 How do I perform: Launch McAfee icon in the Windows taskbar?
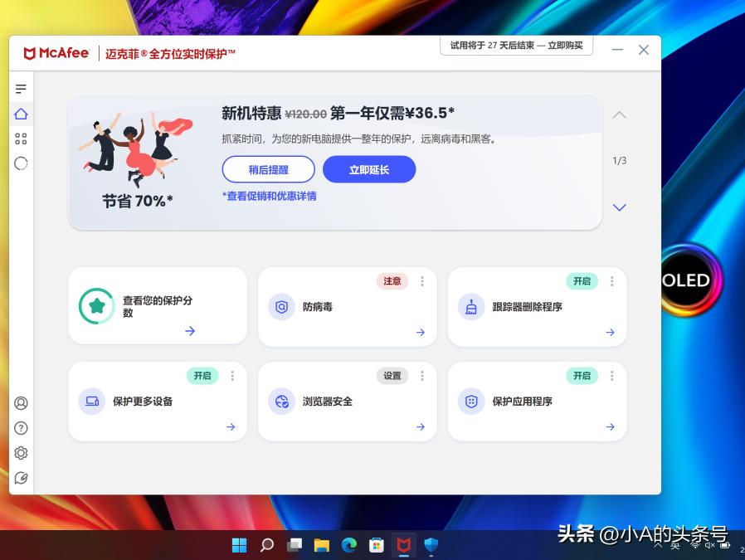pyautogui.click(x=403, y=545)
